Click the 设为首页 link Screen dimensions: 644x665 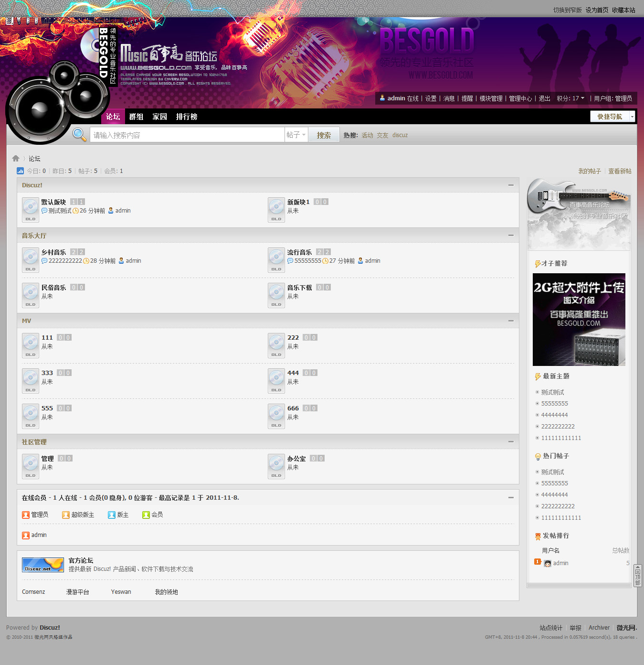597,10
